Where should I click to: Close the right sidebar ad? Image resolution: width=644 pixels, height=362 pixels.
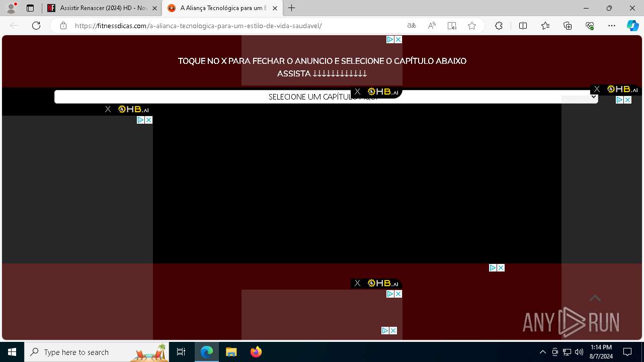point(627,100)
